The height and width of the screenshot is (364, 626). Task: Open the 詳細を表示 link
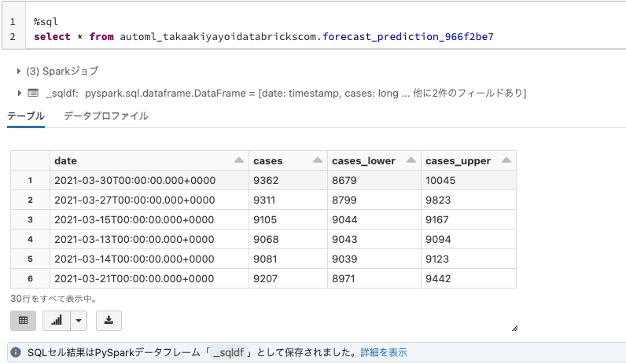[x=384, y=352]
